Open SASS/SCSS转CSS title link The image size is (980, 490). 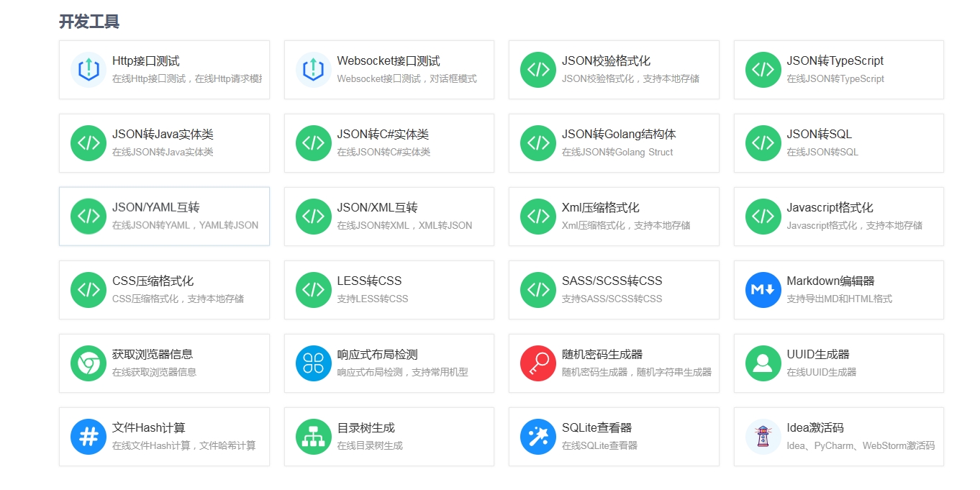pos(612,281)
